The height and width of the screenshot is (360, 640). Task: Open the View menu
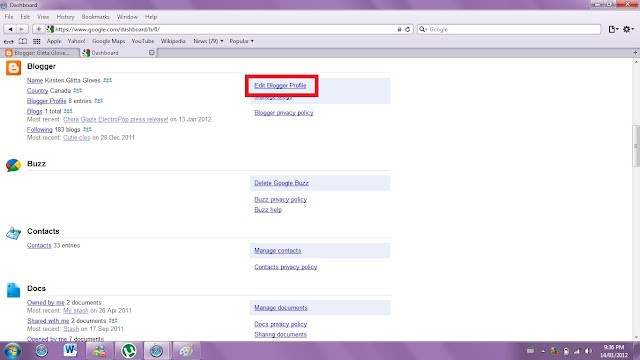(43, 17)
